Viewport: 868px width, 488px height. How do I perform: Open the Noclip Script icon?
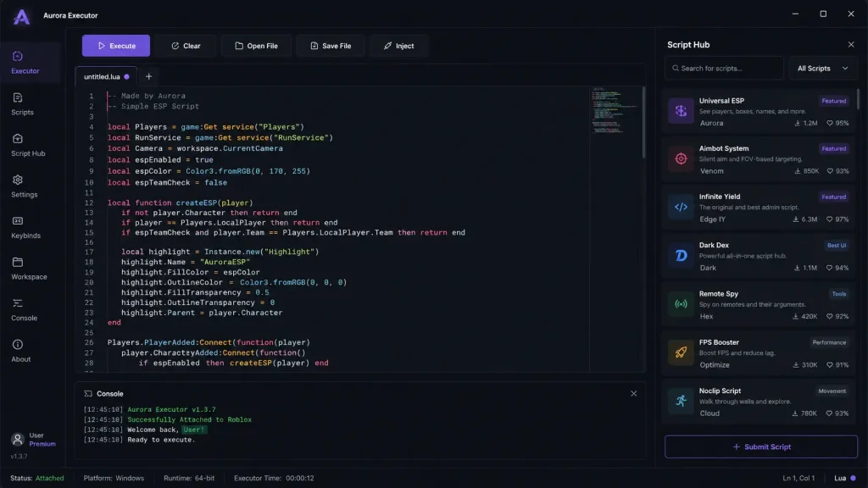point(681,401)
